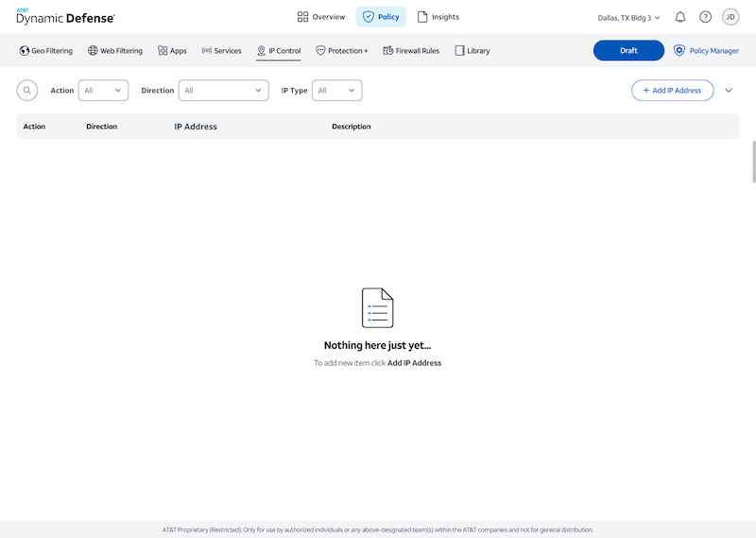The image size is (756, 538).
Task: Click the 'Nothing here just yet...' text
Action: [377, 345]
